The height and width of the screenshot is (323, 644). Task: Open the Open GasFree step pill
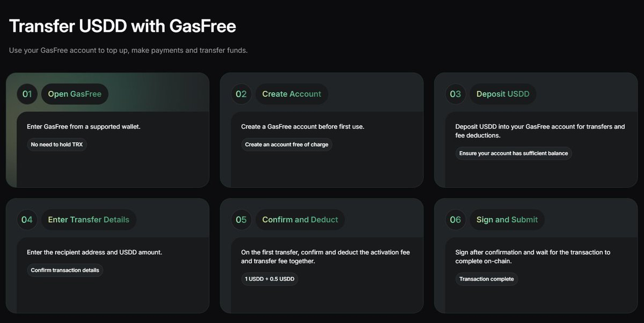coord(75,94)
